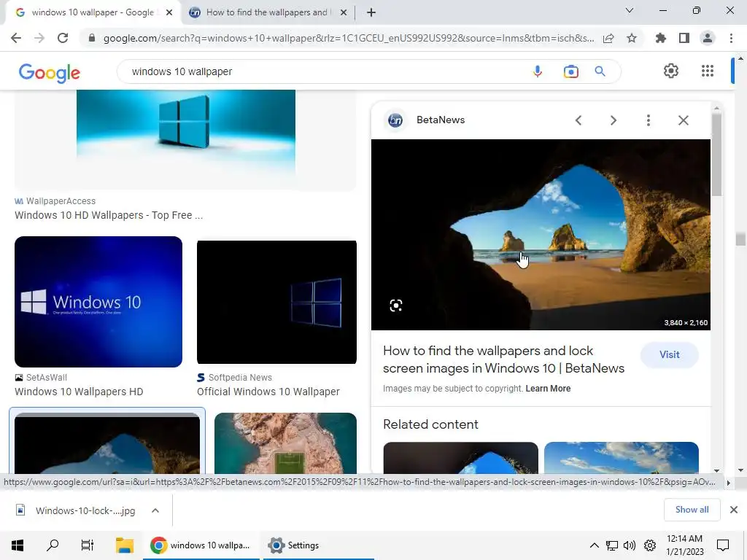Select the blue 'Windows 10' wallpaper thumbnail
Viewport: 747px width, 560px height.
click(x=98, y=302)
